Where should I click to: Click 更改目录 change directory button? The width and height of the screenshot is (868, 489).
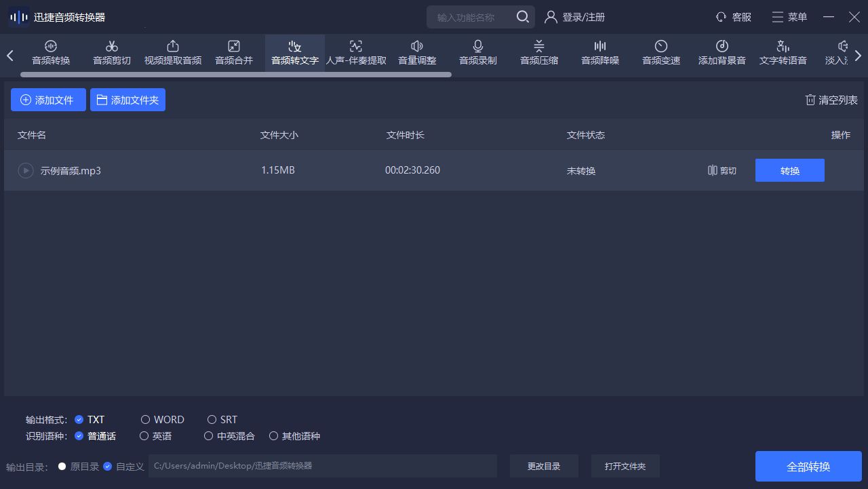tap(544, 466)
